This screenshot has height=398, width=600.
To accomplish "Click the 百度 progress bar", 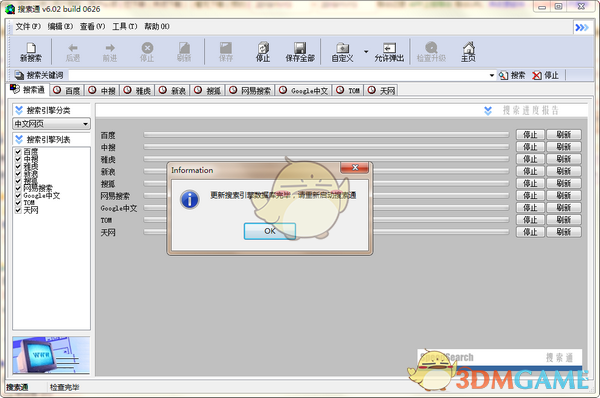I will point(326,135).
